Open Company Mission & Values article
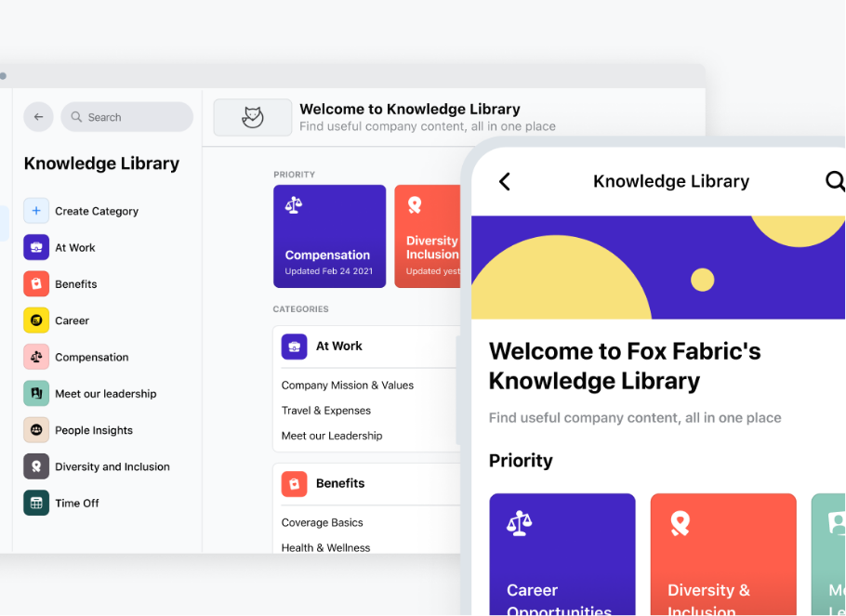The width and height of the screenshot is (846, 616). coord(348,386)
